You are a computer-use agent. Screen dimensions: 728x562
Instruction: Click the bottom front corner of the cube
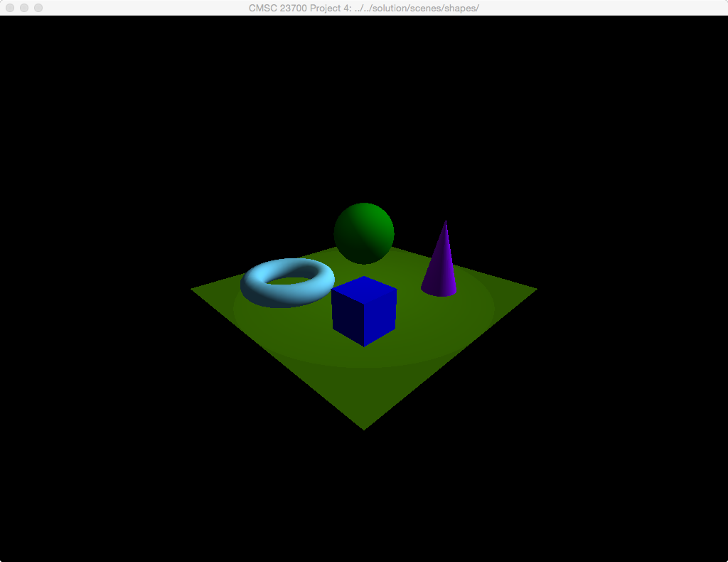(364, 345)
